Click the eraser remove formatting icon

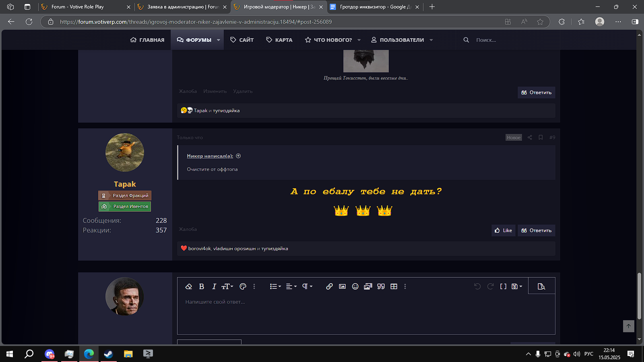tap(188, 286)
